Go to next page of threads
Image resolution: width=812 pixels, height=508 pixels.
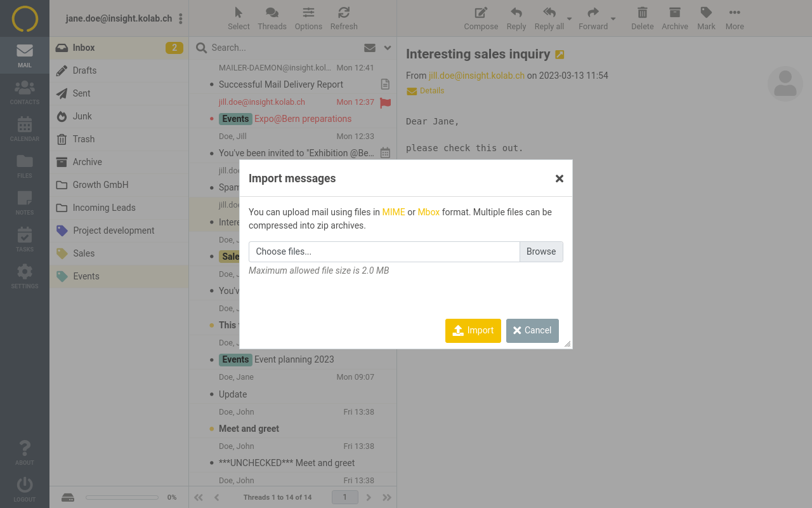pos(369,497)
